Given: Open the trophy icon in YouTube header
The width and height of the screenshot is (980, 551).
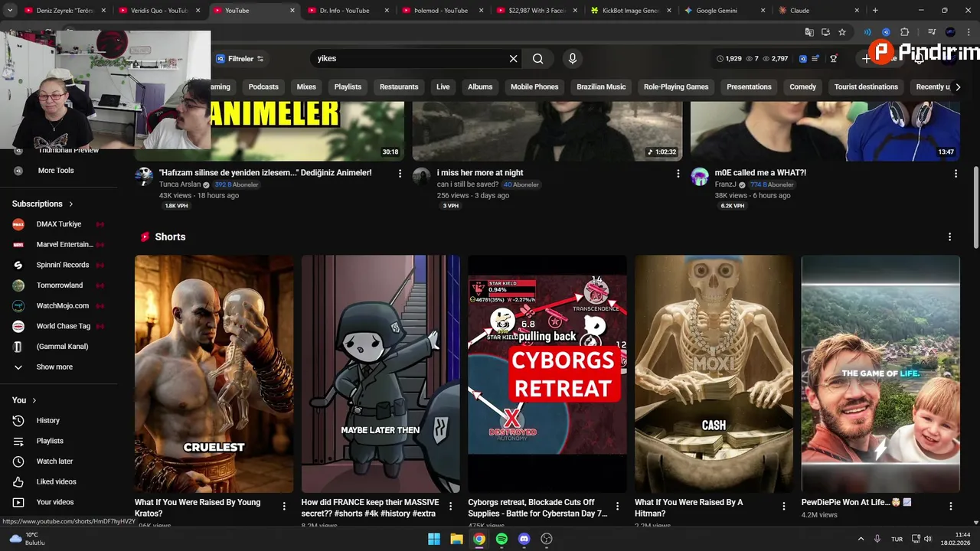Looking at the screenshot, I should pyautogui.click(x=834, y=58).
